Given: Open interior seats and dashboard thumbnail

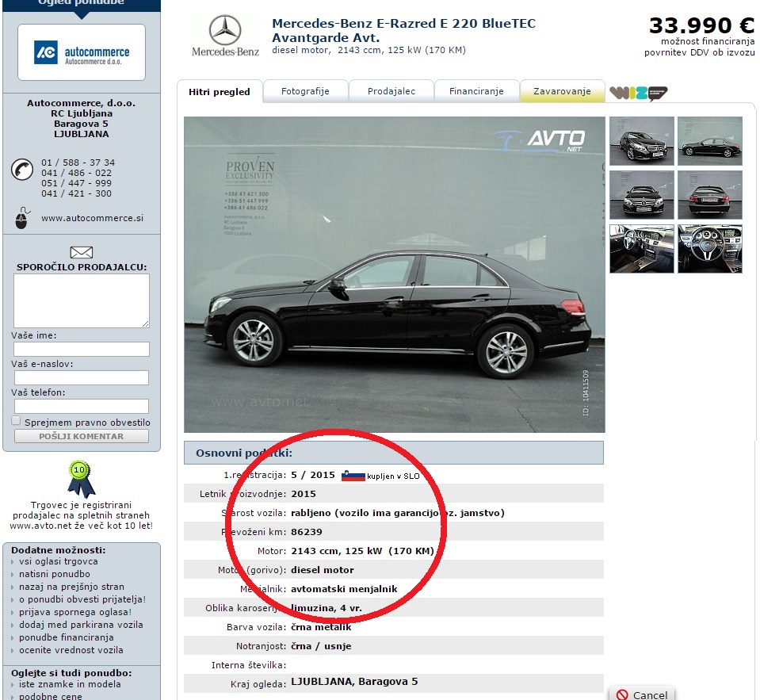Looking at the screenshot, I should point(642,249).
